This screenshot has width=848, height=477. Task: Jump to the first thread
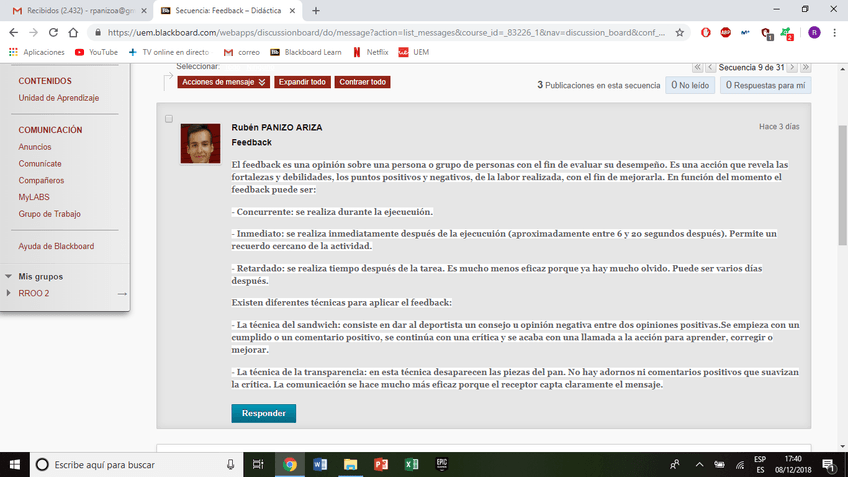point(697,67)
